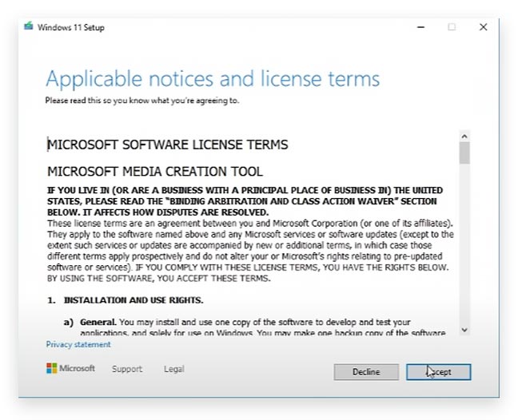Screen dimensions: 518x420
Task: Click the Microsoft logo in footer
Action: click(70, 368)
